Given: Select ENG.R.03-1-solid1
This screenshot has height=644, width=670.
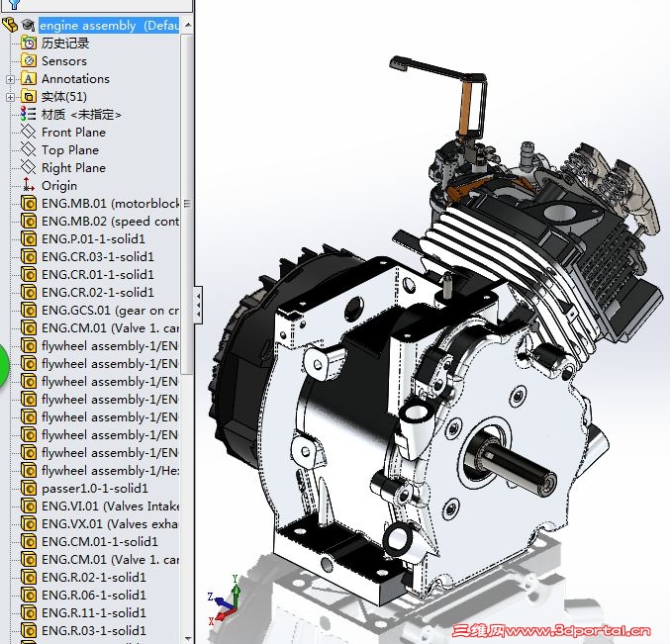Looking at the screenshot, I should tap(94, 631).
